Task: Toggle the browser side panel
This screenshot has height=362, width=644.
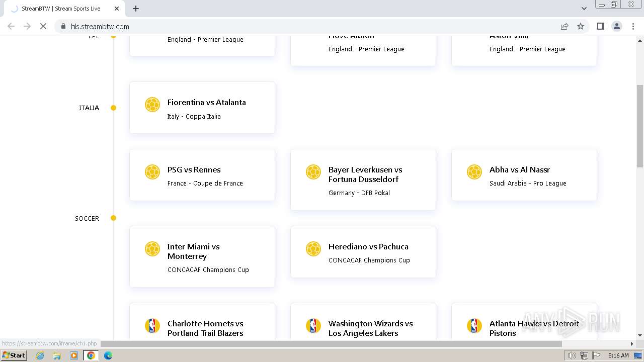Action: [x=600, y=26]
